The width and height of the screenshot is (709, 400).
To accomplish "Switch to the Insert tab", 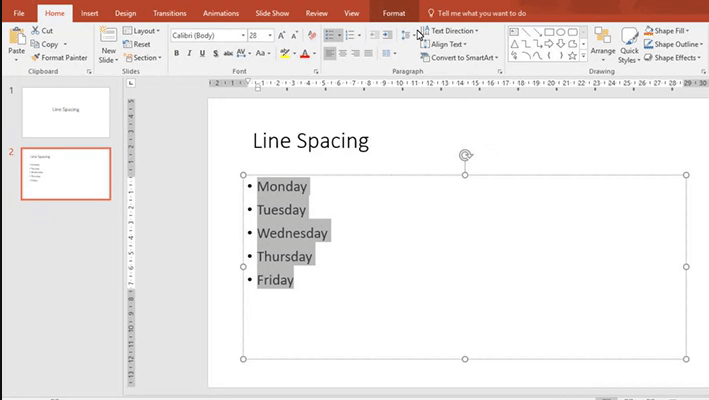I will coord(89,13).
